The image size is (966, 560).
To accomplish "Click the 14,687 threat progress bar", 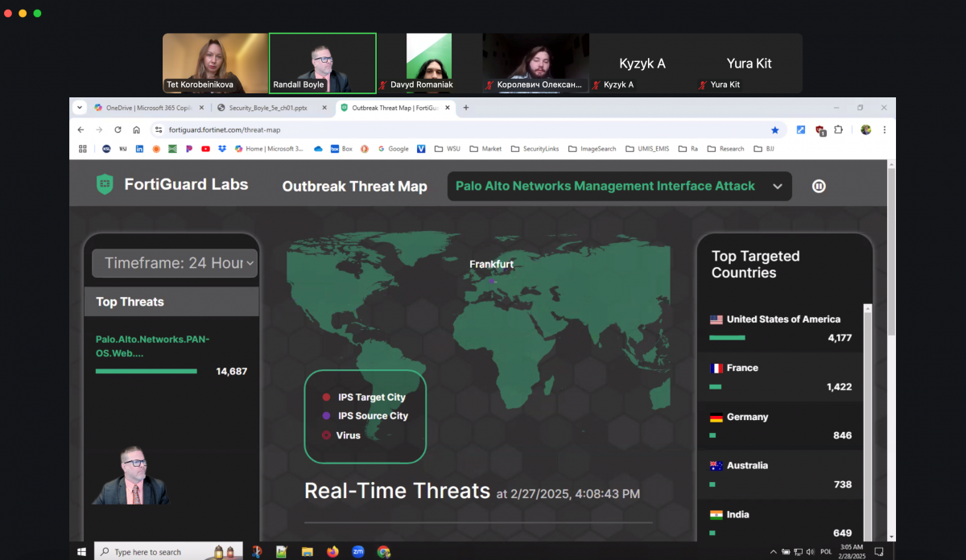I will (146, 372).
